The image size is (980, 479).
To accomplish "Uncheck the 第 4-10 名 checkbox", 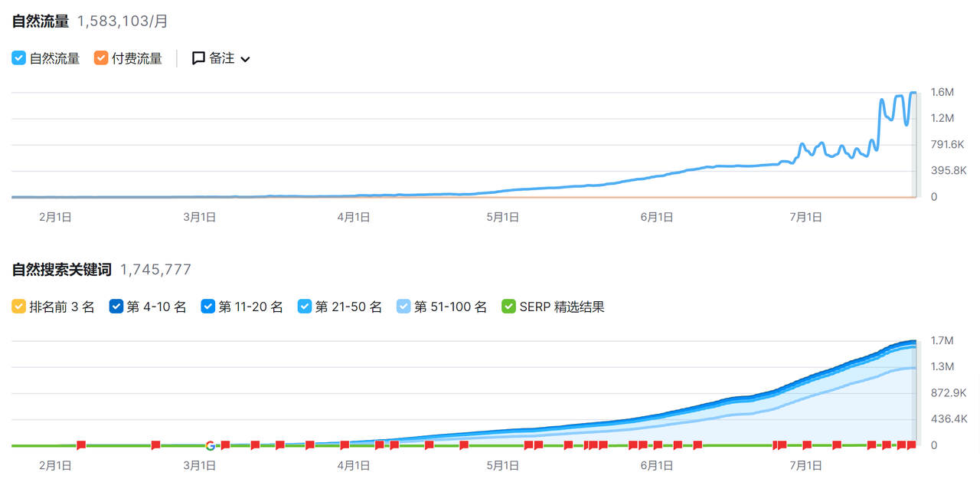I will [116, 307].
